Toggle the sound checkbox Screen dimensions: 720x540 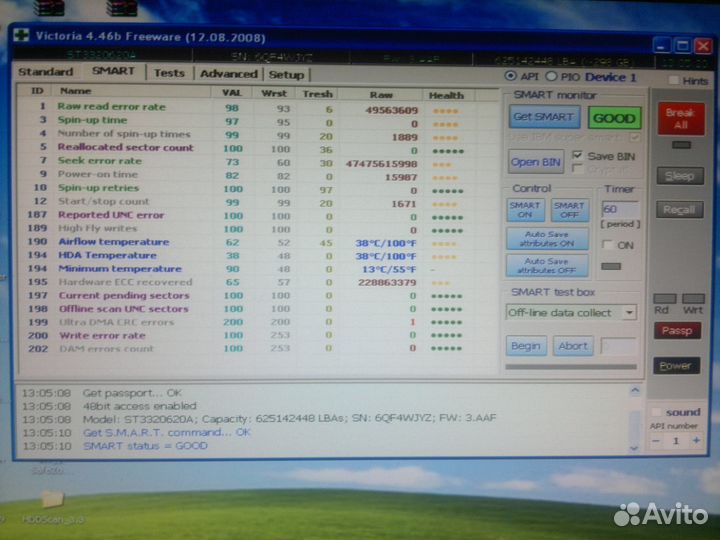657,412
